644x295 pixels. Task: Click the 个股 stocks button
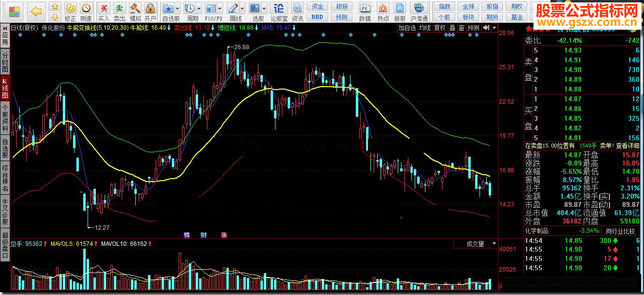(x=444, y=17)
